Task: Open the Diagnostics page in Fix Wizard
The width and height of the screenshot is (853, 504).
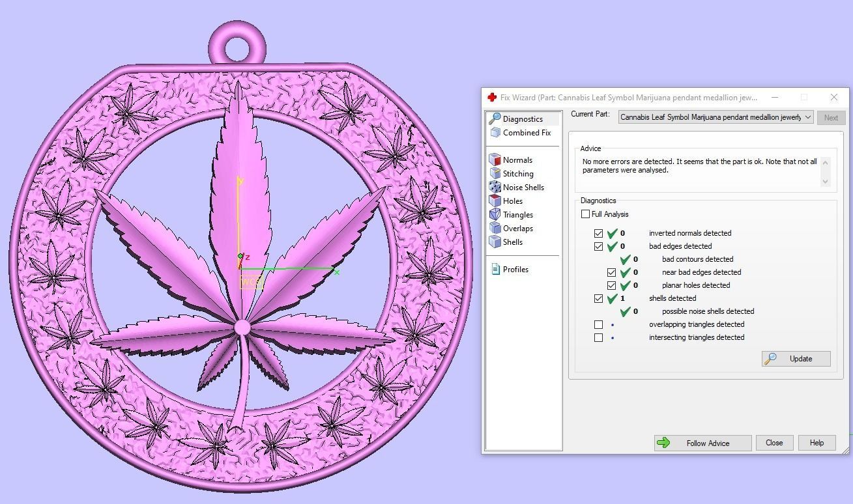Action: pyautogui.click(x=523, y=119)
